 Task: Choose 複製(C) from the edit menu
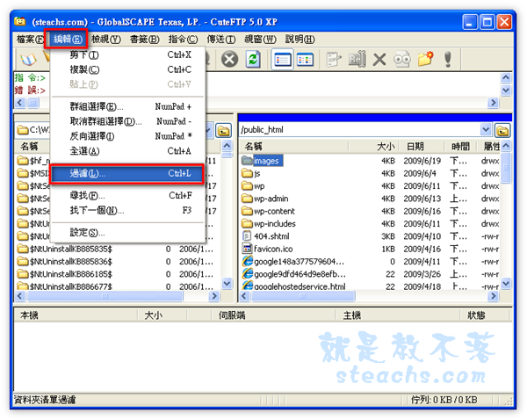coord(127,69)
